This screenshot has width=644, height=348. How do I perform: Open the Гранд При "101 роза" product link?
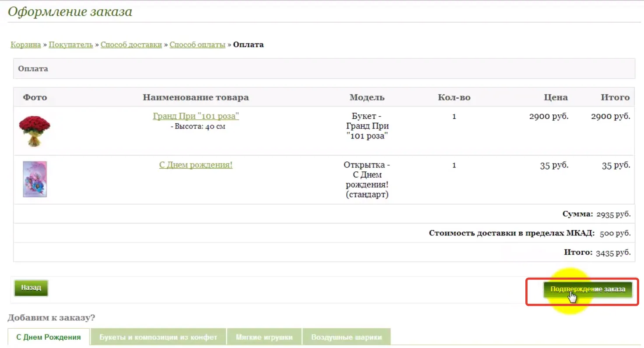[196, 116]
